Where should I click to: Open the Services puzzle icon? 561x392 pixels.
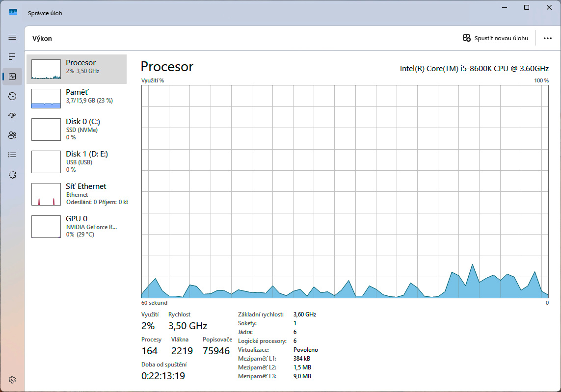(12, 175)
